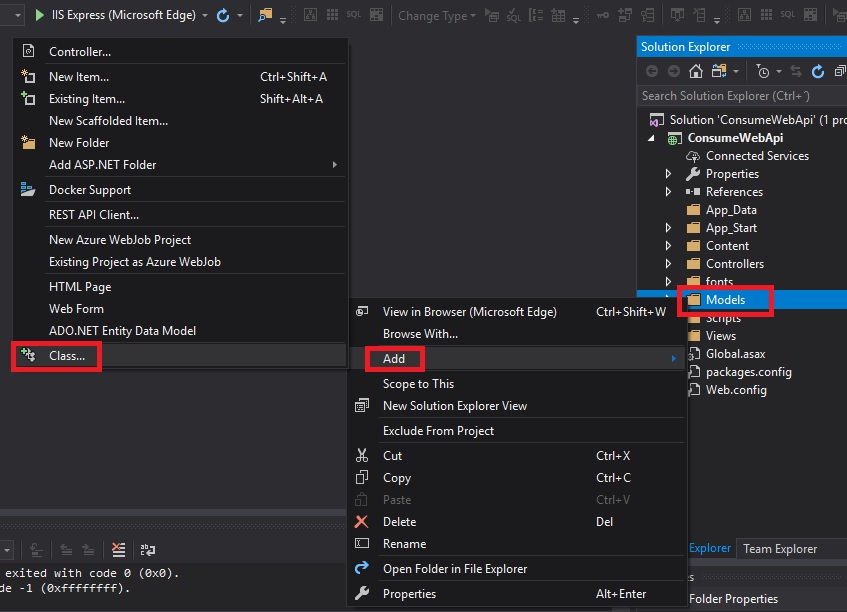Click the forward navigation button in Solution Explorer
This screenshot has height=612, width=847.
click(672, 71)
